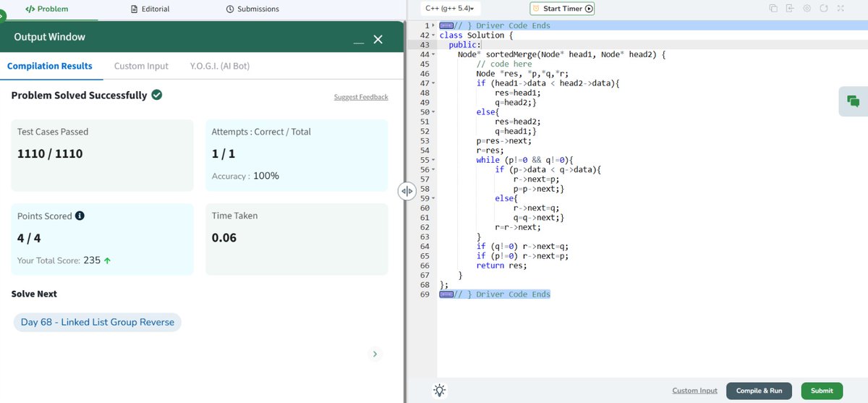Click the 'Solve Next' heading
This screenshot has width=868, height=403.
coord(34,294)
